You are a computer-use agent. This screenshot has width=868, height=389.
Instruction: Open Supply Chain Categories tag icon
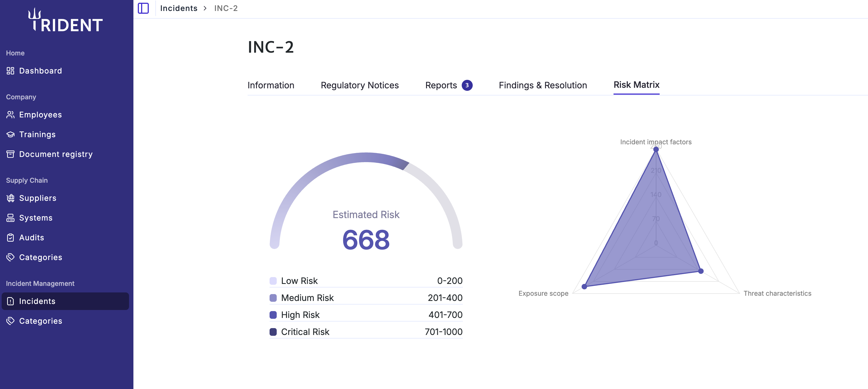pyautogui.click(x=10, y=257)
